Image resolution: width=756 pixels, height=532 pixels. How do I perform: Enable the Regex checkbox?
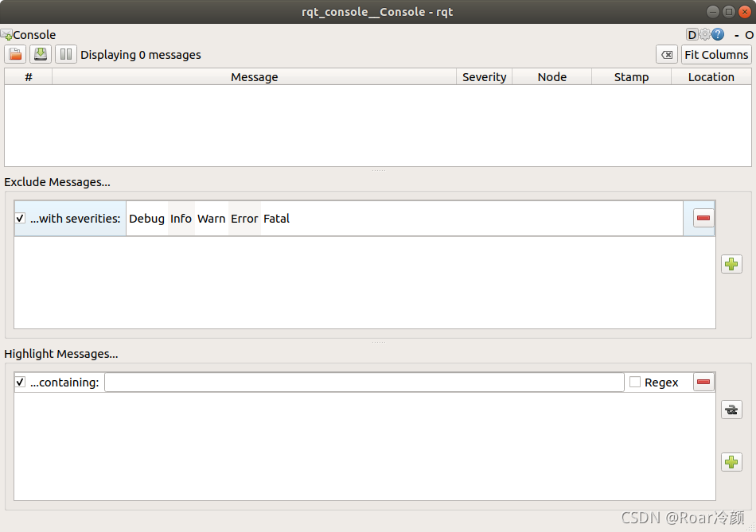(636, 382)
